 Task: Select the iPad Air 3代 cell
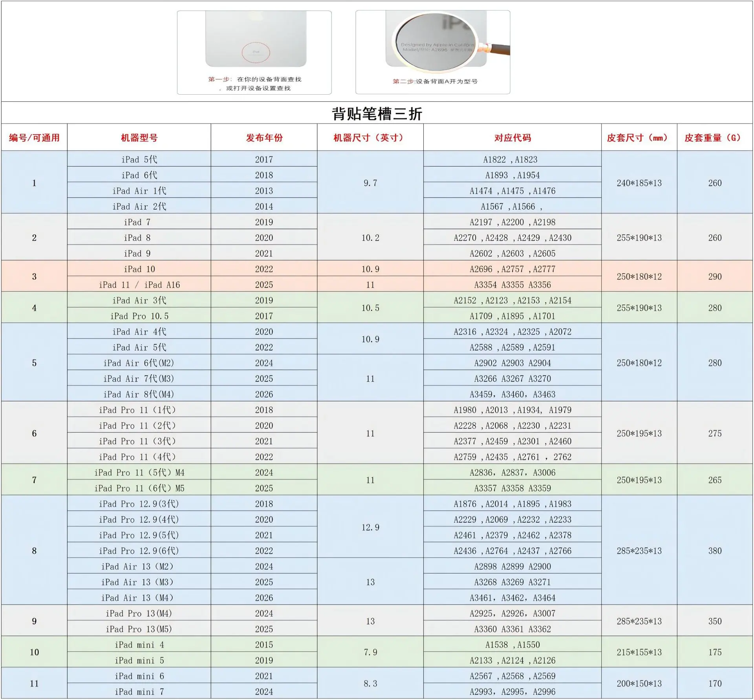pos(139,300)
